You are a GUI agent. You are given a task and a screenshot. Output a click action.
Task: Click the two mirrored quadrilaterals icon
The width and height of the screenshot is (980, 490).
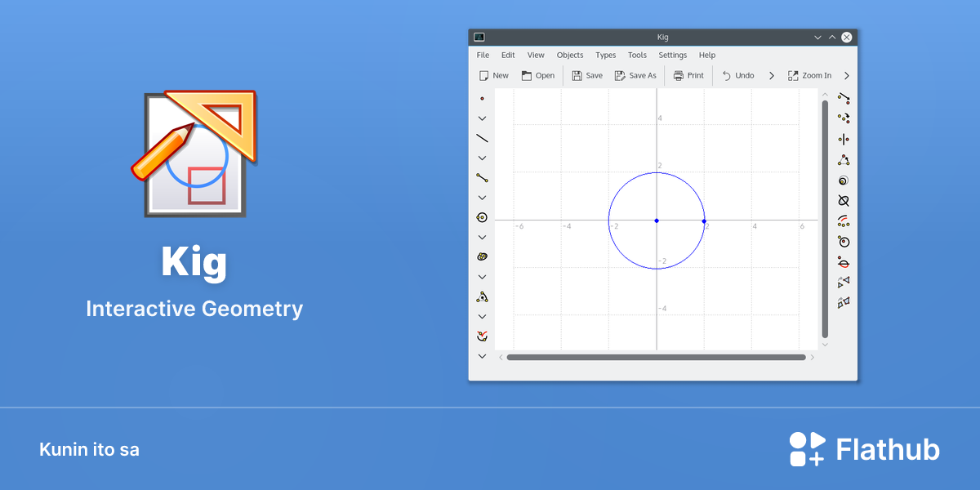844,303
